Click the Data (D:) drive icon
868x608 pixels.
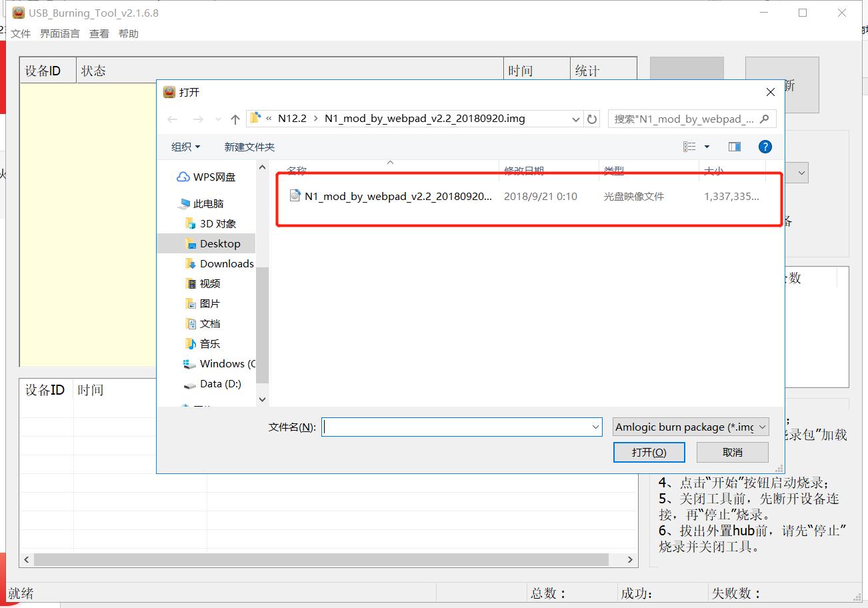coord(189,385)
